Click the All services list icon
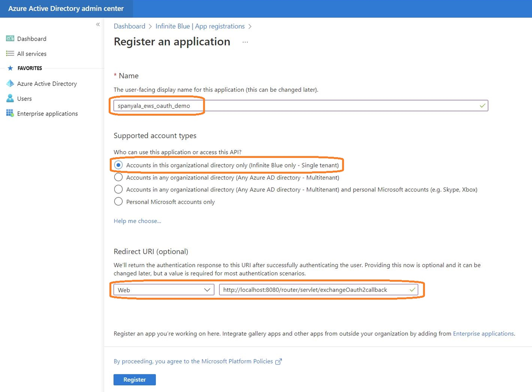532x392 pixels. (10, 53)
